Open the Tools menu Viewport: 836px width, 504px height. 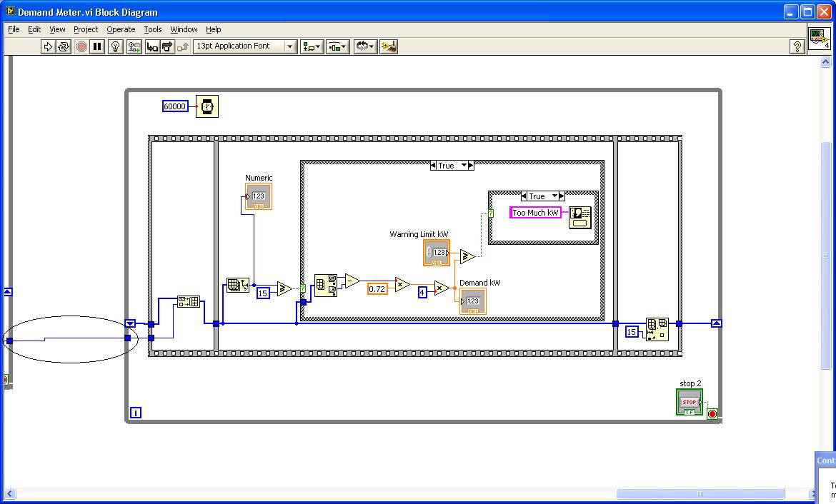(153, 29)
